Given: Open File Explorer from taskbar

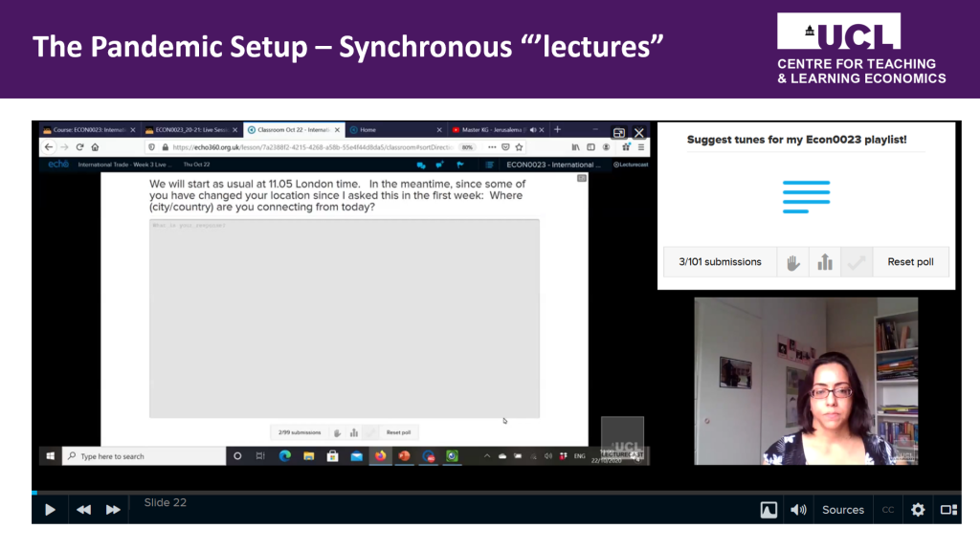Looking at the screenshot, I should (x=309, y=456).
